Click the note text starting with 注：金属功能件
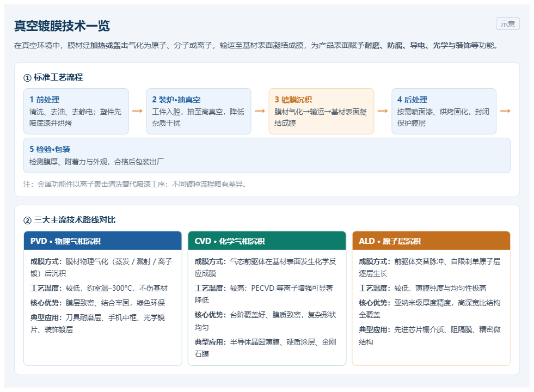This screenshot has width=534, height=392. coord(135,184)
